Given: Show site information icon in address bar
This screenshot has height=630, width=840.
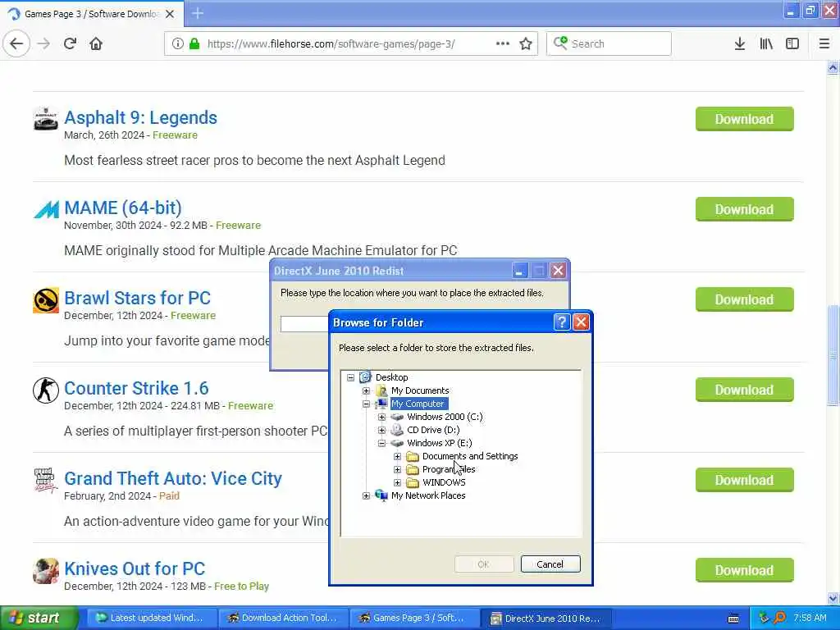Looking at the screenshot, I should tap(178, 44).
